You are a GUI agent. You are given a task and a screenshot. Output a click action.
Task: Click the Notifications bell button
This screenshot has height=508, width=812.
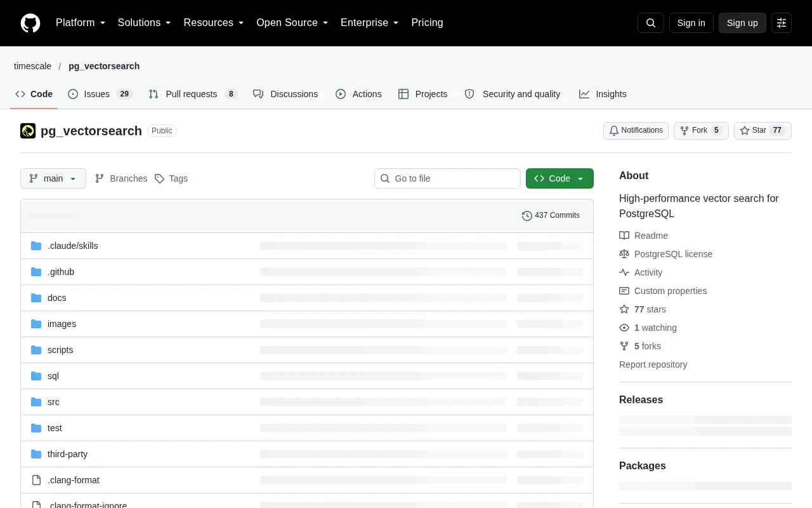(x=636, y=130)
